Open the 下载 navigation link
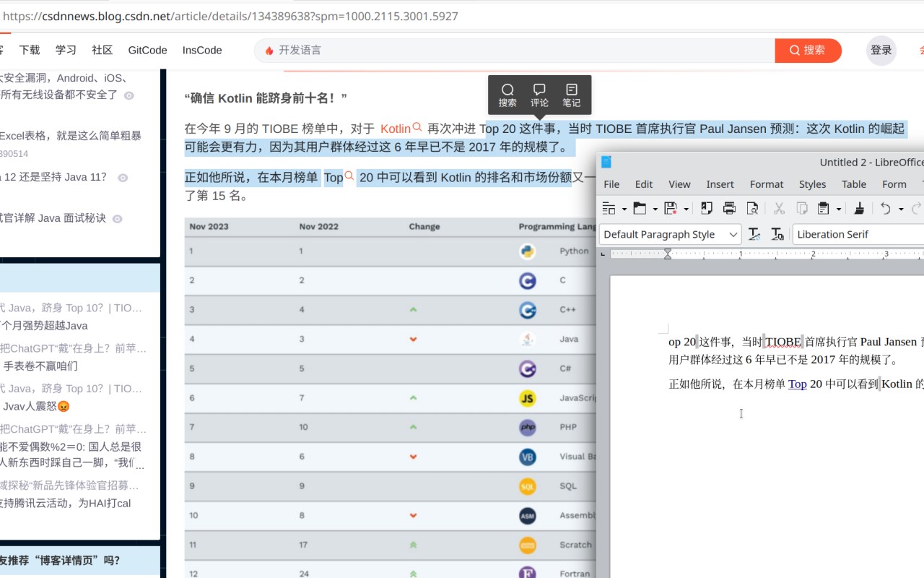Screen dimensions: 924x578 pyautogui.click(x=30, y=50)
